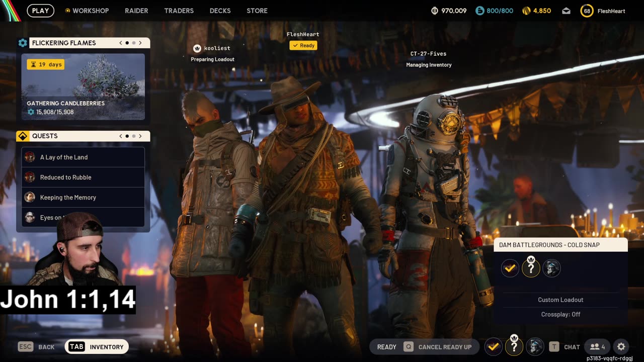Click the Flickering Flames gear icon
The width and height of the screenshot is (644, 362).
(x=23, y=43)
